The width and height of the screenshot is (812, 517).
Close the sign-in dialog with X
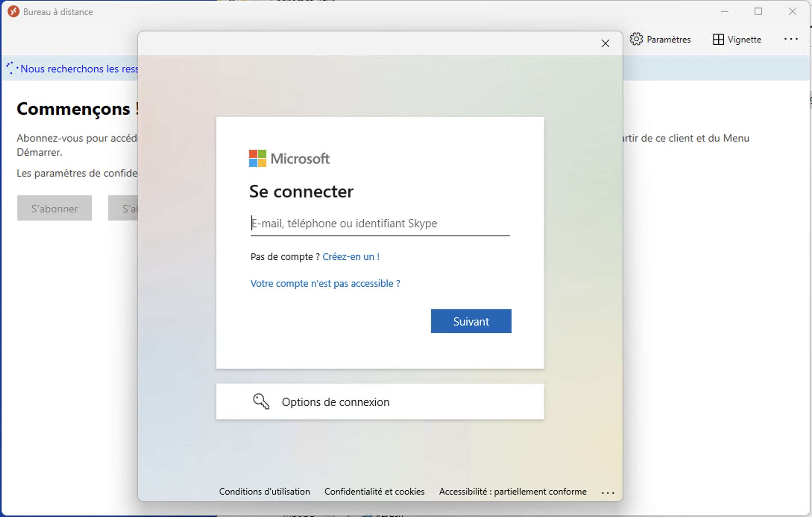pos(605,44)
